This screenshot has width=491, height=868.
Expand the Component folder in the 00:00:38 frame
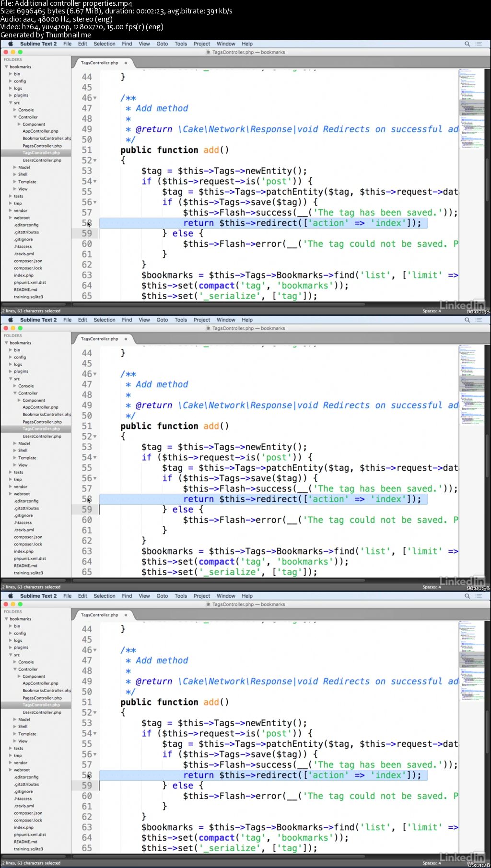click(19, 124)
